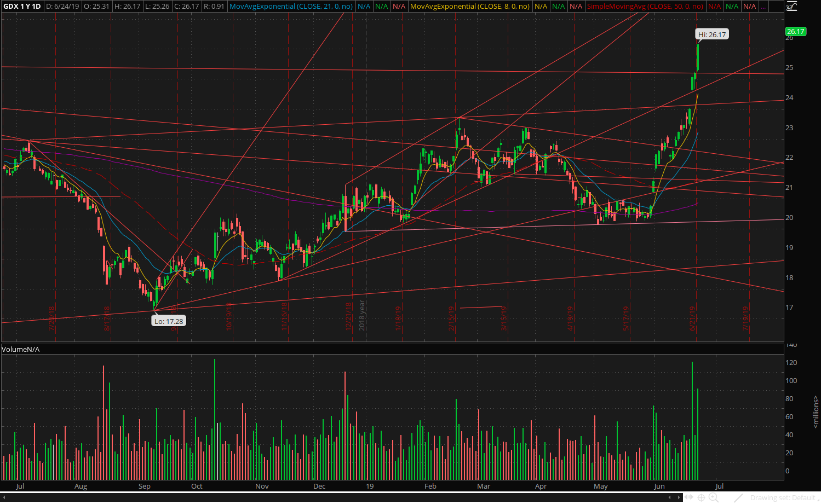Select the MovAvgExponential (CLOSE, 8, 0, no) study label
The image size is (821, 504).
tap(470, 7)
